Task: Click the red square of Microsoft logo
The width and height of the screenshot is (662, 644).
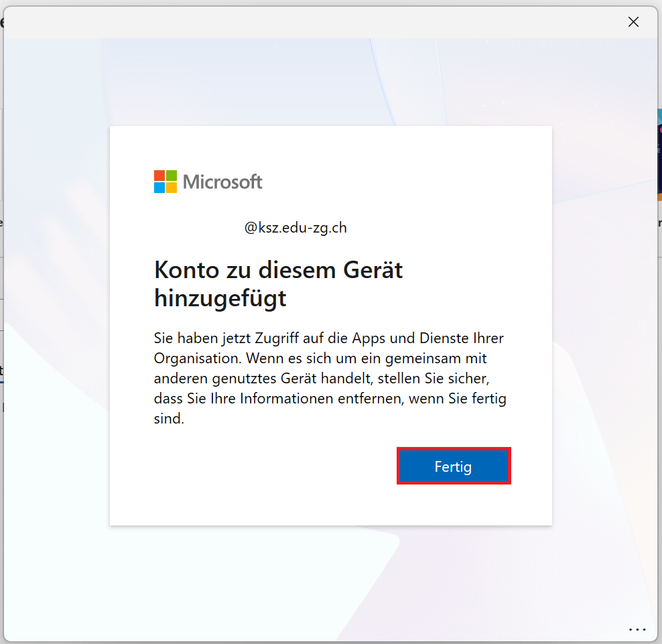Action: tap(159, 176)
